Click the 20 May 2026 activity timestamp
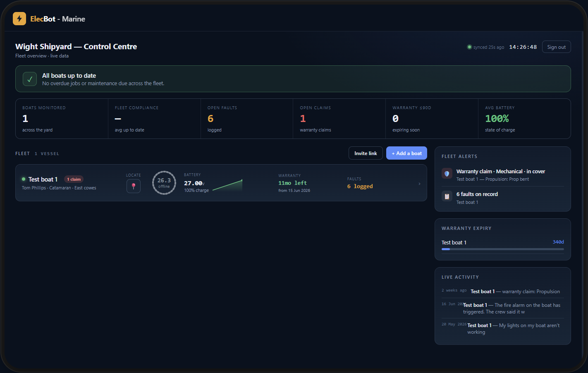 point(454,324)
